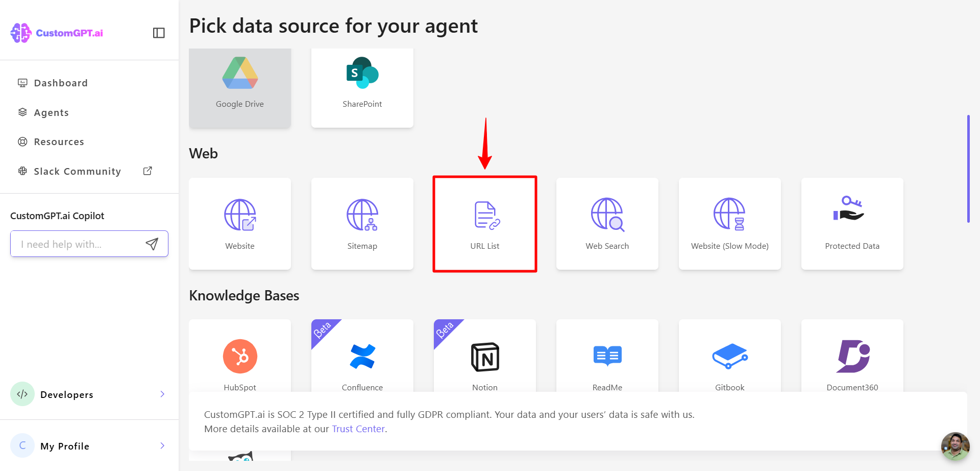
Task: Click the page vertical scrollbar
Action: [968, 169]
